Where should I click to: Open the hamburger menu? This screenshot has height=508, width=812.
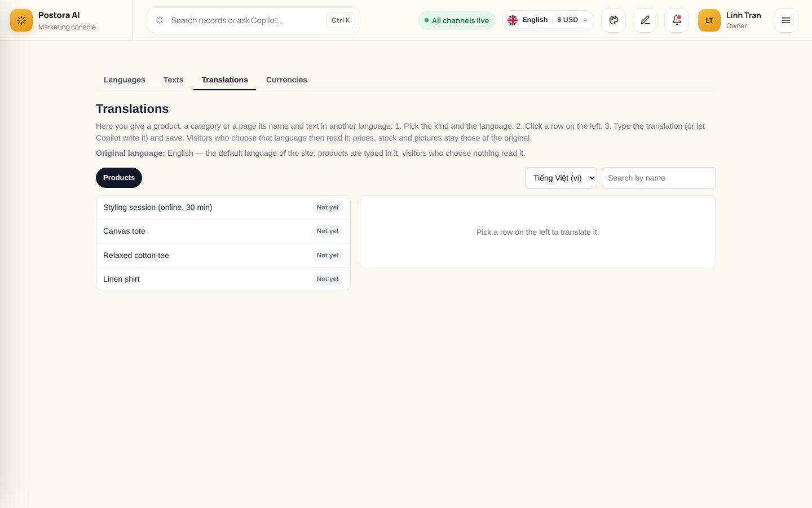[x=786, y=20]
